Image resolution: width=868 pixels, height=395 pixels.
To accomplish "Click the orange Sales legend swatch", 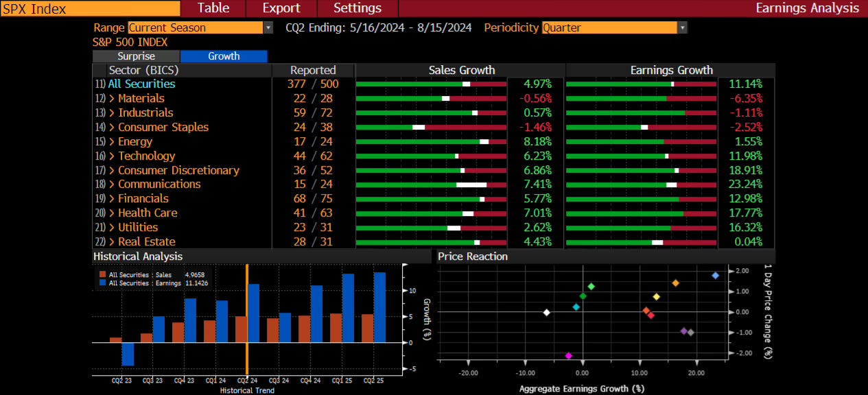I will (102, 274).
